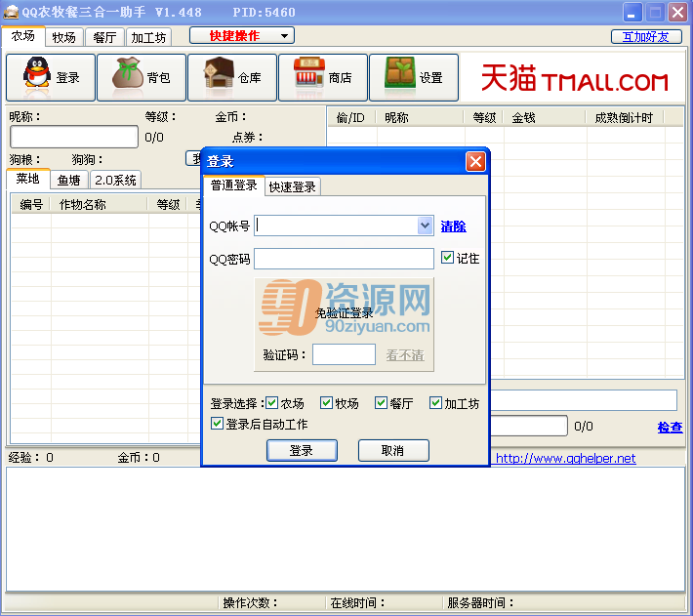The height and width of the screenshot is (616, 693).
Task: Switch to the 鱼塘 sub-tab
Action: click(69, 181)
